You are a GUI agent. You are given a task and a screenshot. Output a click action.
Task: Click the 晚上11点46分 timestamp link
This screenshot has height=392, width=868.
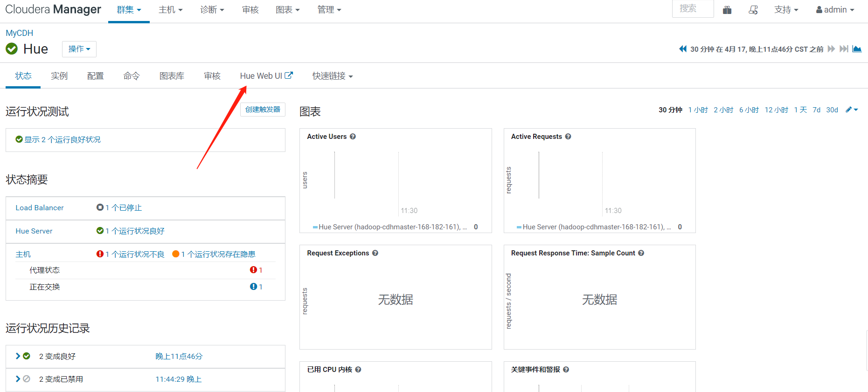(x=179, y=356)
